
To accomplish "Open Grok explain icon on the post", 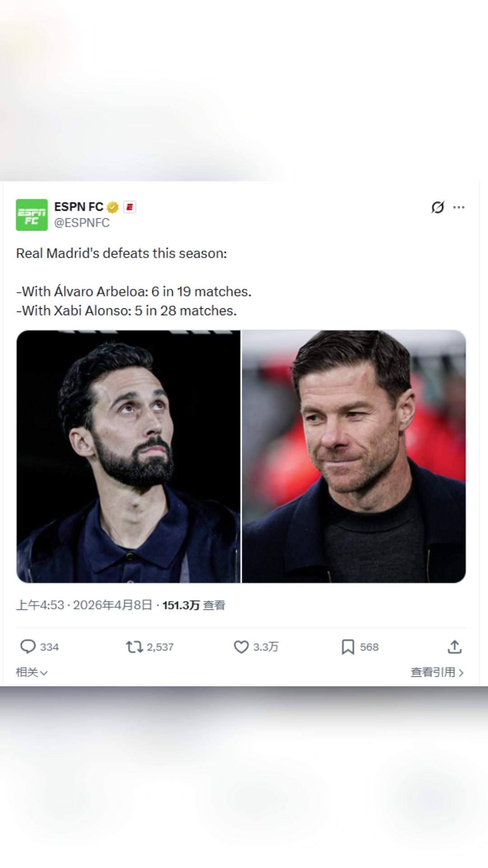I will tap(437, 207).
